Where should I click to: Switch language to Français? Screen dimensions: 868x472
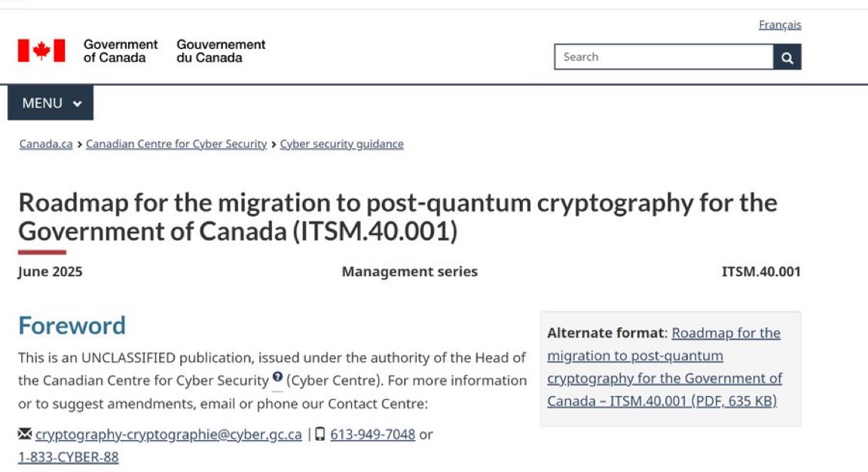click(x=780, y=25)
